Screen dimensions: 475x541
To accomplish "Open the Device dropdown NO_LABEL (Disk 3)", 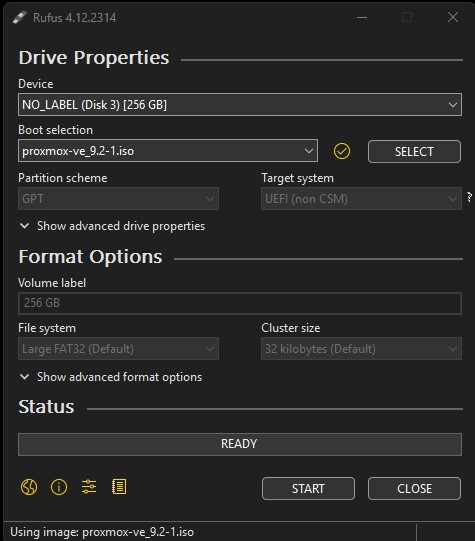I will pyautogui.click(x=240, y=105).
